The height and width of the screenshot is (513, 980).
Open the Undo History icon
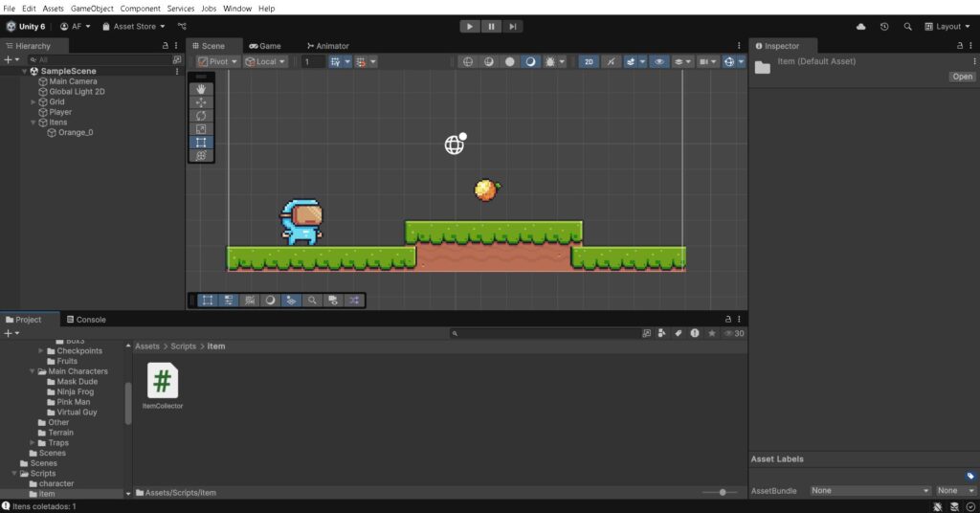(883, 26)
